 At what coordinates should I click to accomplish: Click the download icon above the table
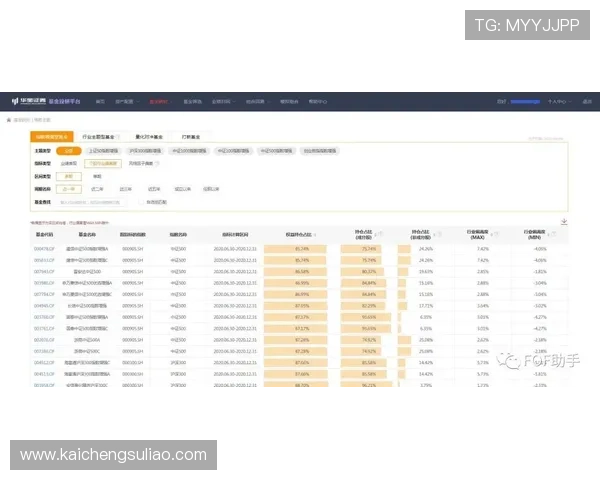coord(565,222)
